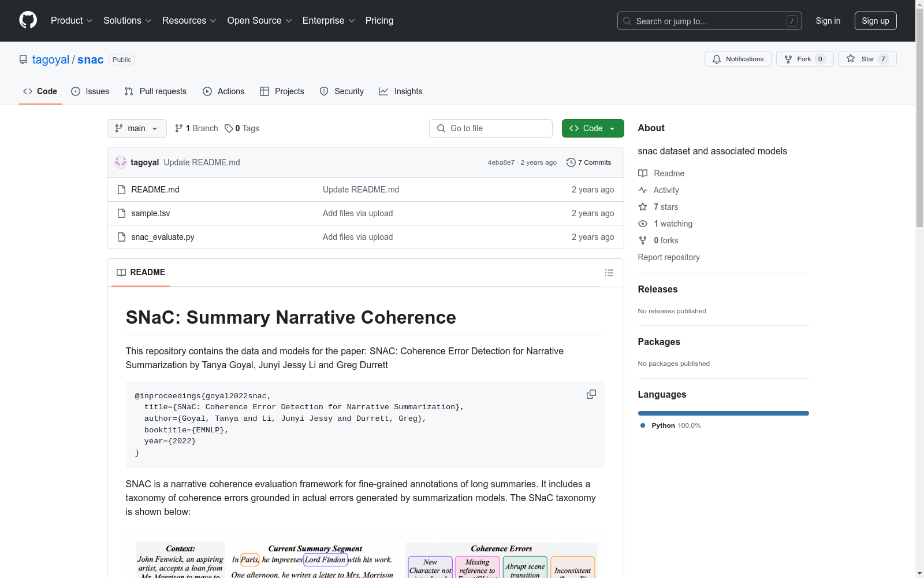The width and height of the screenshot is (924, 578).
Task: Click tagoyal's avatar in commit row
Action: [121, 162]
